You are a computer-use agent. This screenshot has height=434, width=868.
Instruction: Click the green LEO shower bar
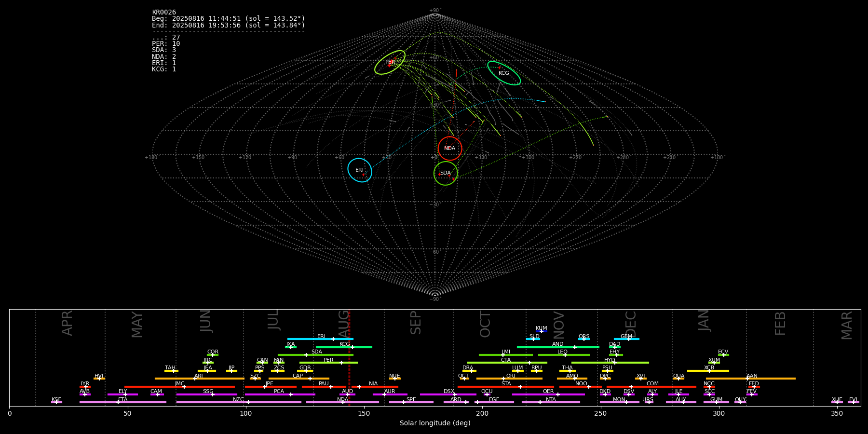click(564, 355)
